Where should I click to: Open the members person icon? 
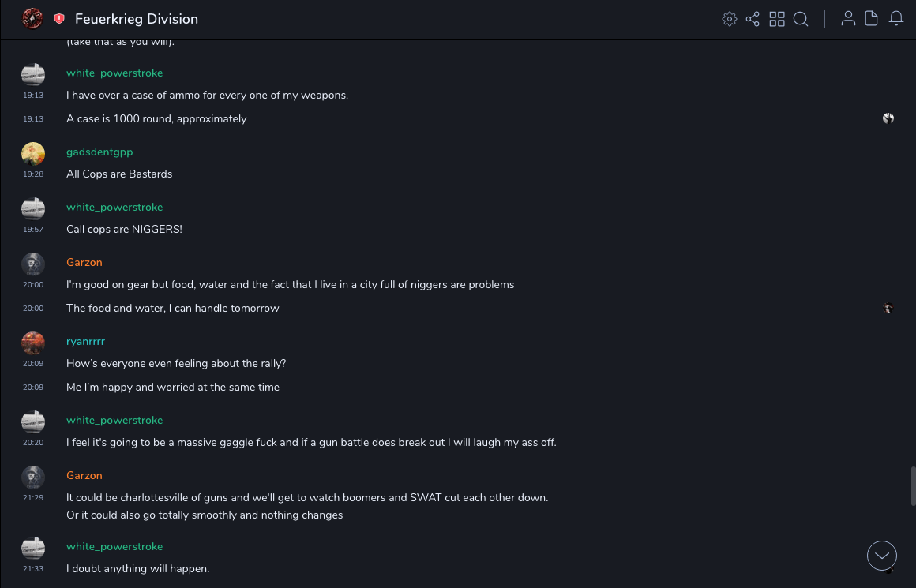coord(848,19)
